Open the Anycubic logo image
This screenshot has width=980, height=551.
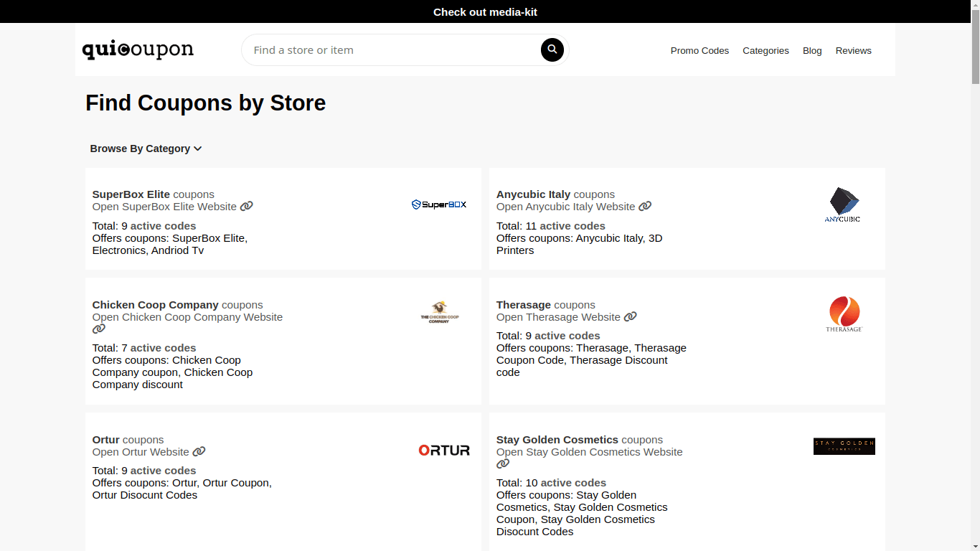click(x=842, y=204)
